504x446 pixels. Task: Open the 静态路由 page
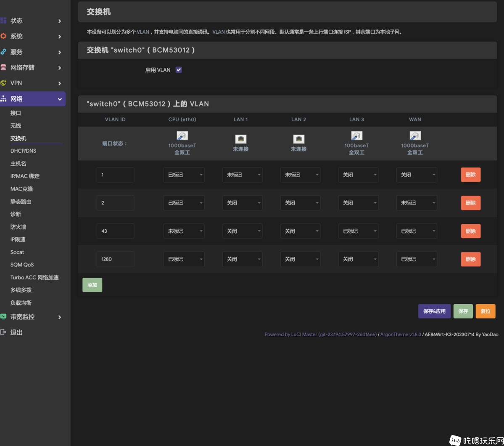21,202
